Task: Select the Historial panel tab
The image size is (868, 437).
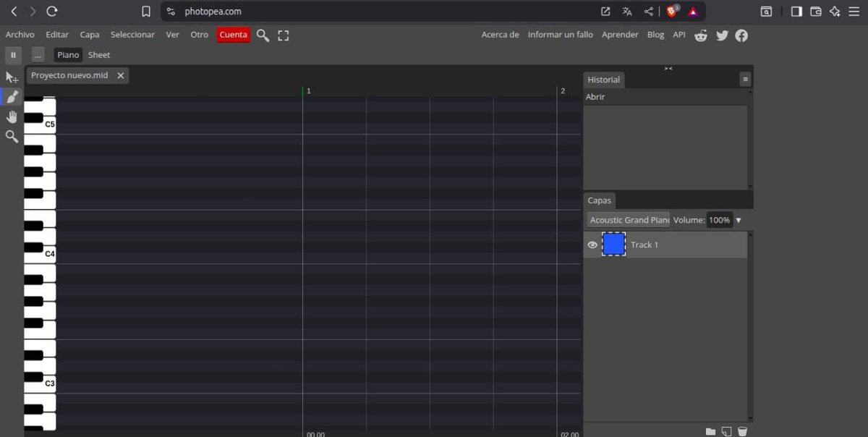Action: pos(603,80)
